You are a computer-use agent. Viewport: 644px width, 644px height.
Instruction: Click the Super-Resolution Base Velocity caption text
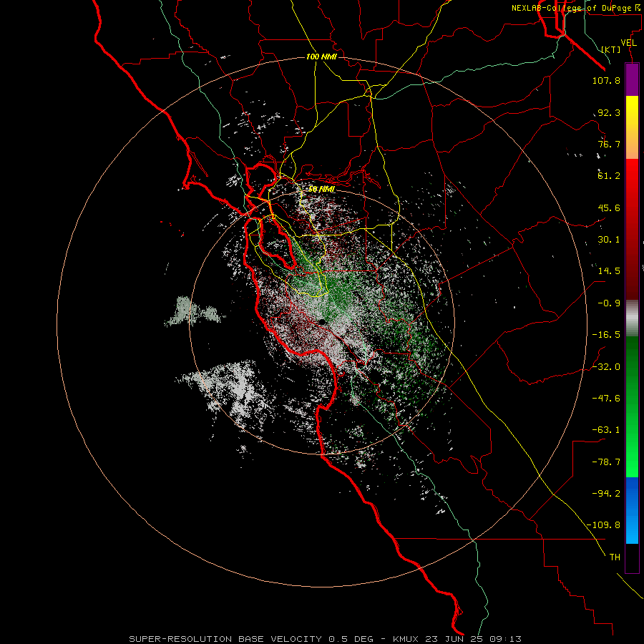coord(325,639)
